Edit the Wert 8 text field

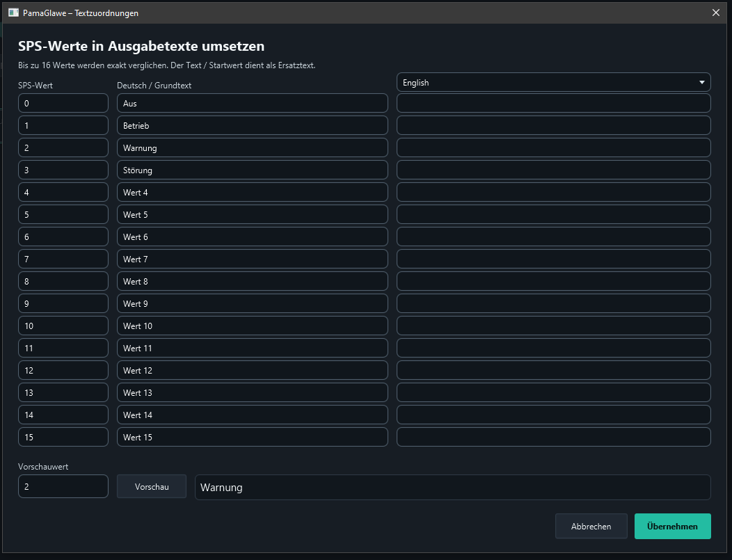252,281
